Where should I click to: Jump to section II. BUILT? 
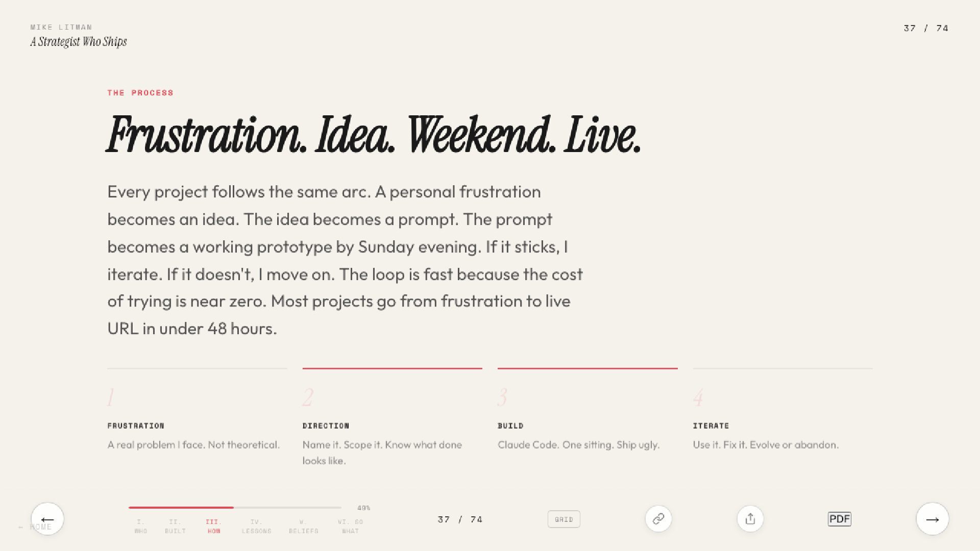coord(175,527)
